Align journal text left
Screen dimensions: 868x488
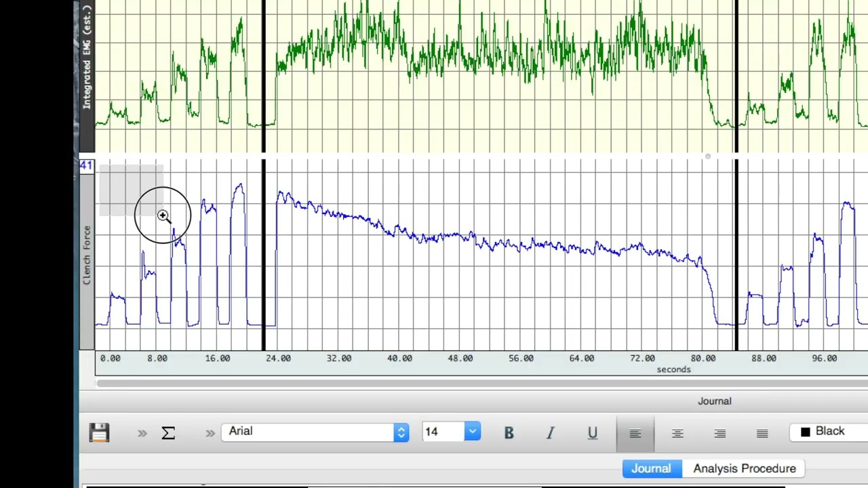635,433
